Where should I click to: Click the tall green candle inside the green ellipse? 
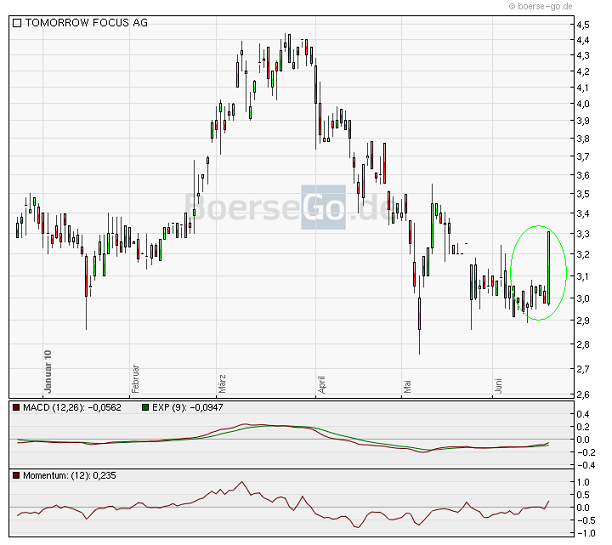[549, 268]
